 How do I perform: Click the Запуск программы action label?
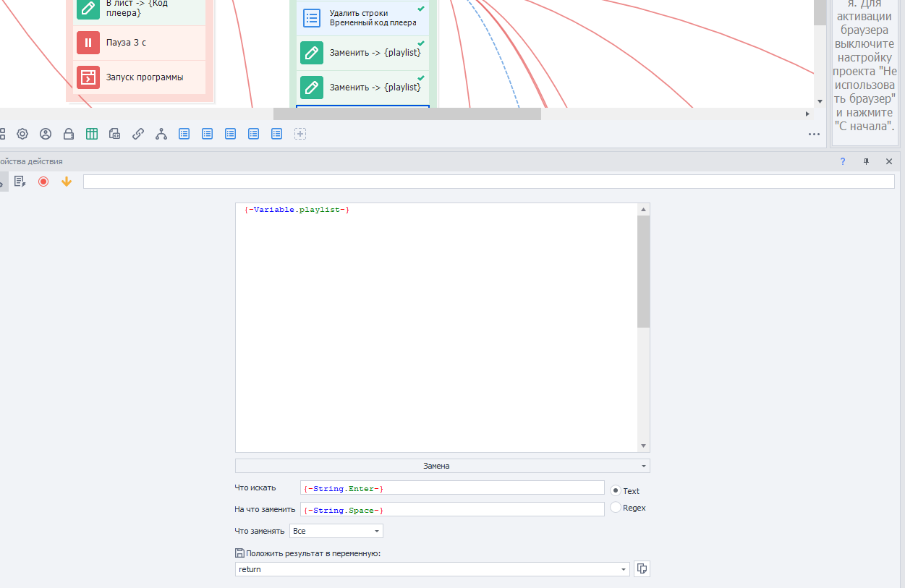point(145,77)
